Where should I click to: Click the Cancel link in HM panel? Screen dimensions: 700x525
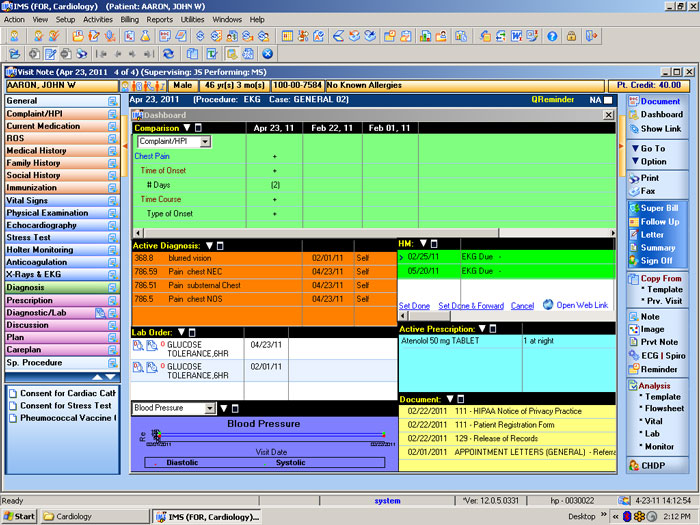(x=522, y=306)
